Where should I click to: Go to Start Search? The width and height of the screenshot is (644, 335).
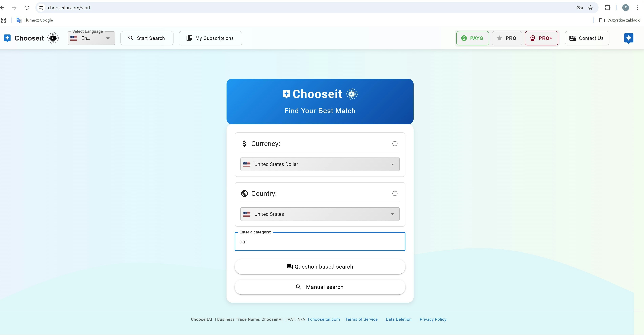pyautogui.click(x=147, y=38)
